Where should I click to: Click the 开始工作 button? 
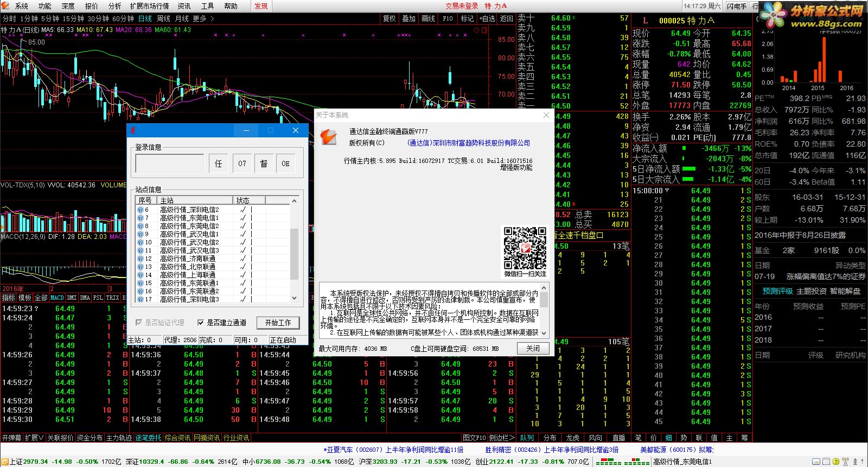278,323
